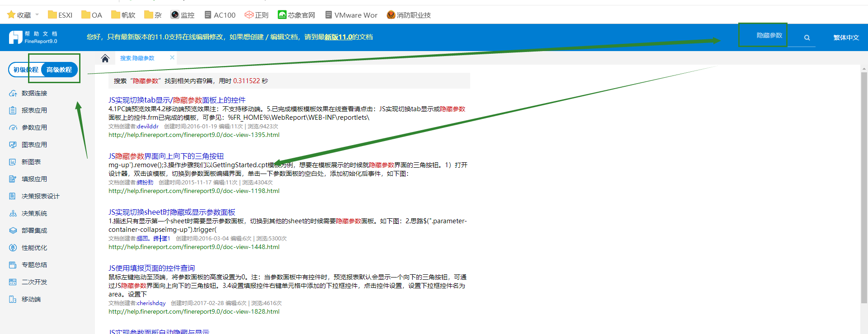Open 部署集成 category
The image size is (868, 334).
click(x=34, y=231)
